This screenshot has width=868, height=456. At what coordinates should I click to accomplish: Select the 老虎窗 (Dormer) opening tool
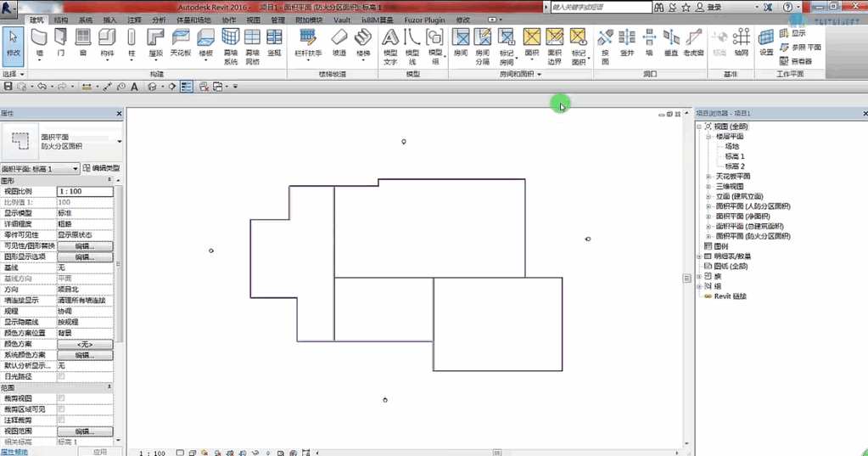(x=693, y=43)
